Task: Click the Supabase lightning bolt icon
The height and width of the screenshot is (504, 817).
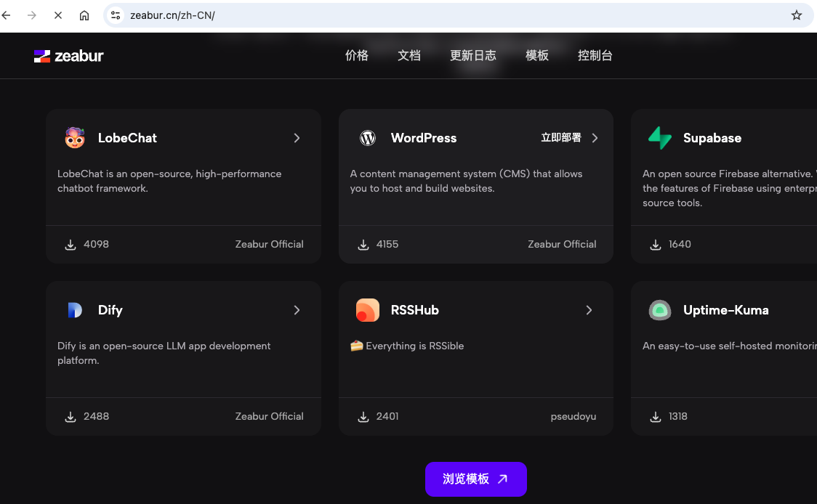Action: pos(660,138)
